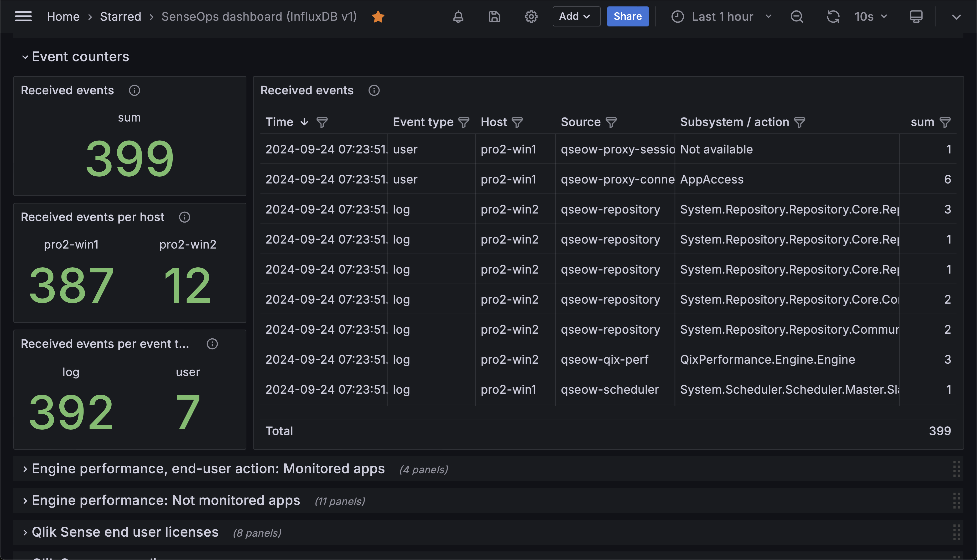The width and height of the screenshot is (977, 560).
Task: Enable TV kiosk mode
Action: pyautogui.click(x=916, y=16)
